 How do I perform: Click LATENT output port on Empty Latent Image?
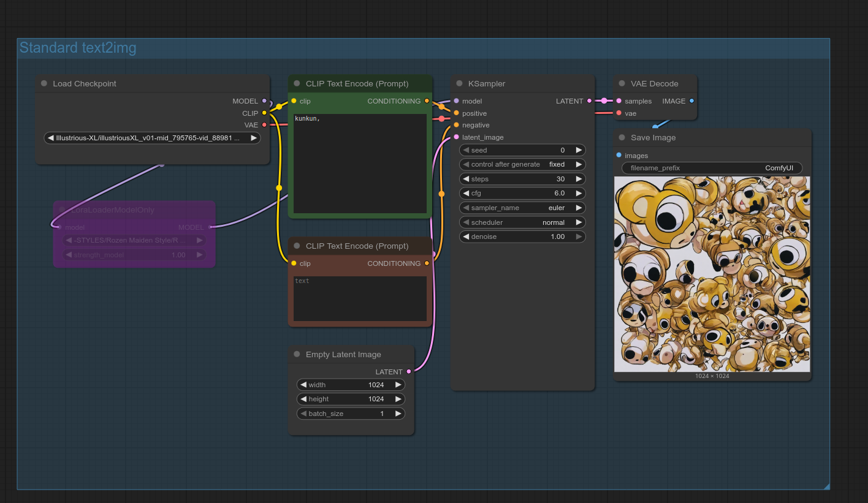coord(409,371)
